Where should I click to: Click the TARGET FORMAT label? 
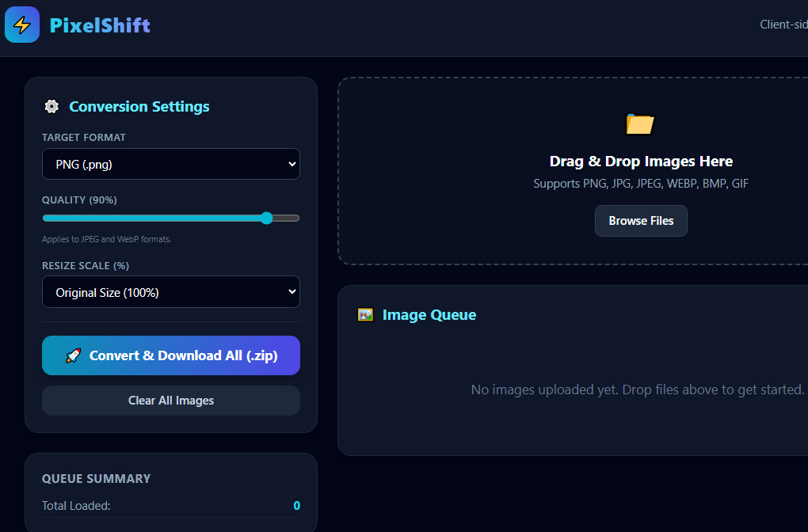(x=83, y=138)
